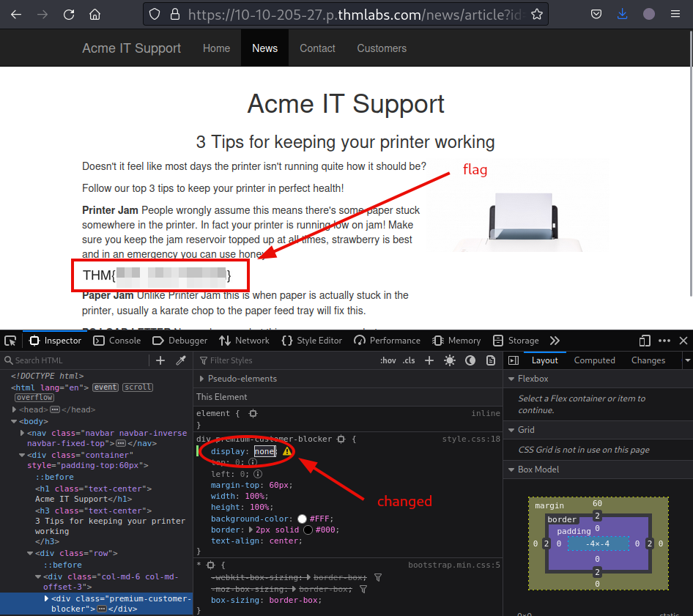
Task: Add a new CSS rule with plus icon
Action: [429, 360]
